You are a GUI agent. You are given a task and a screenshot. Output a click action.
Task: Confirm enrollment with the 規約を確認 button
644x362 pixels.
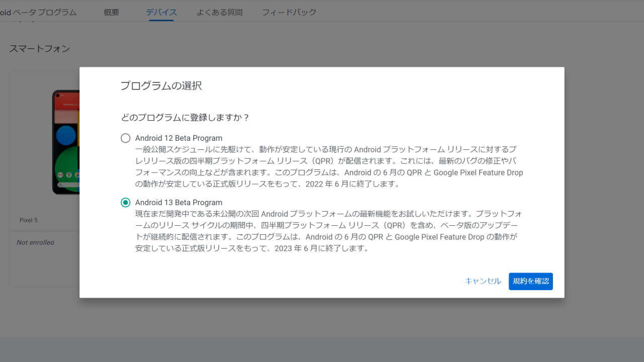(x=530, y=281)
